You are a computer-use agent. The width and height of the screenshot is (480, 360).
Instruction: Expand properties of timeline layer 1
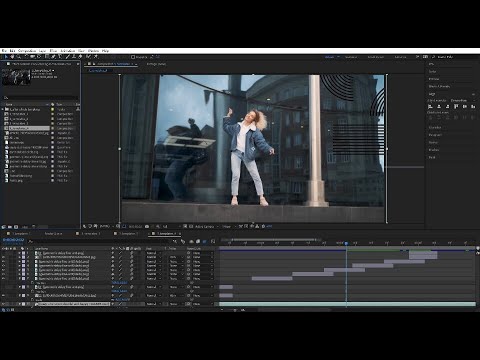coord(19,253)
